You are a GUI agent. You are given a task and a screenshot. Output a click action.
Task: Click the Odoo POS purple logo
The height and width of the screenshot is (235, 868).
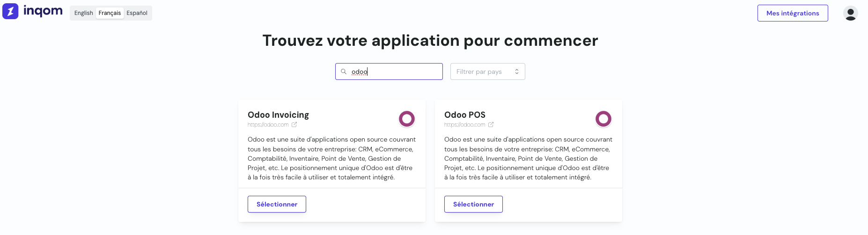click(x=603, y=119)
